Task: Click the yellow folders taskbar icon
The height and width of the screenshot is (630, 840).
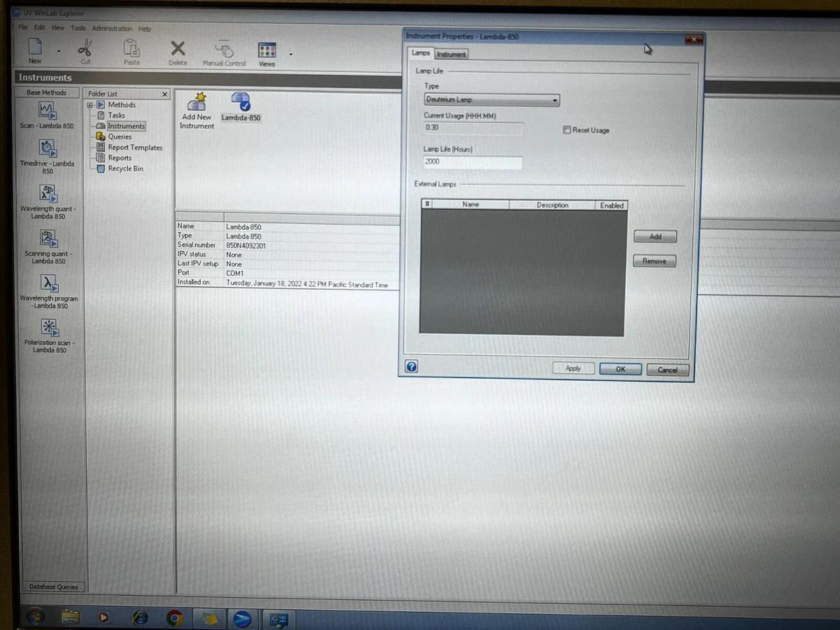Action: (x=209, y=618)
